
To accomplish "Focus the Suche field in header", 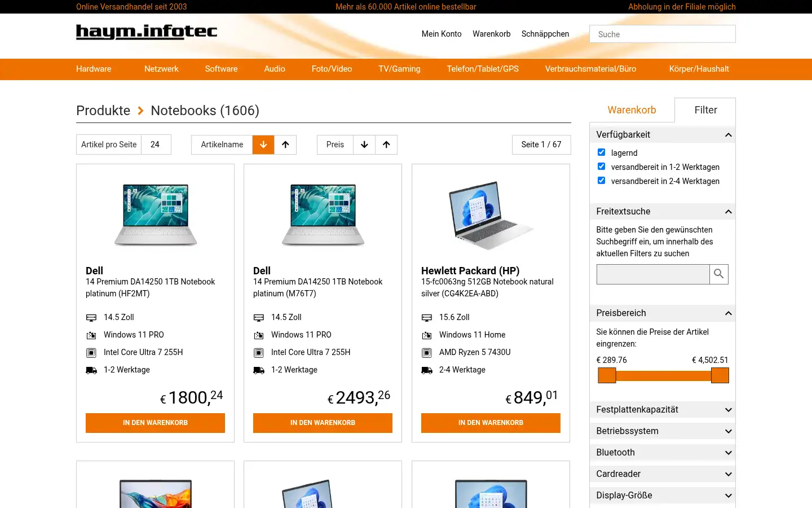I will pos(662,34).
